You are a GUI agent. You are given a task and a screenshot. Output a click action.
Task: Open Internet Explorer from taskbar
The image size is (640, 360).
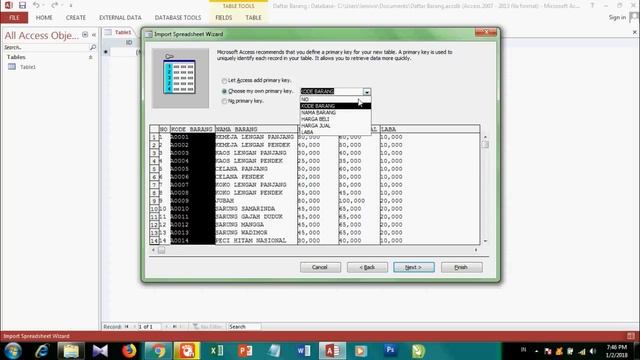coord(42,351)
